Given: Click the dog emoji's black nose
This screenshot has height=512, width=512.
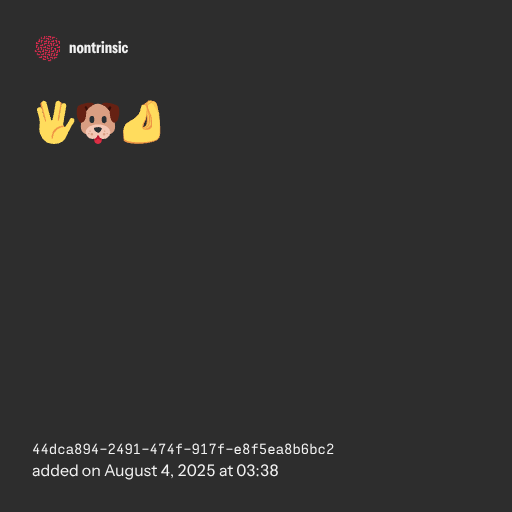Looking at the screenshot, I should pos(98,129).
